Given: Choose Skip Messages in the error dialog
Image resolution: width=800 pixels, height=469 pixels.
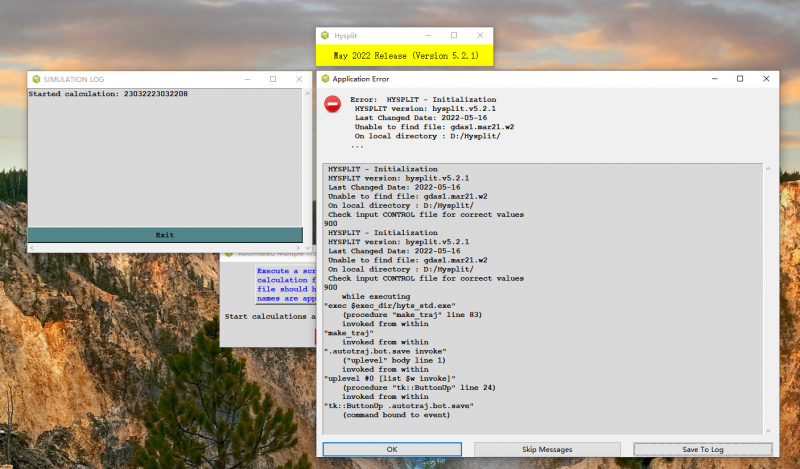Looking at the screenshot, I should pyautogui.click(x=547, y=450).
